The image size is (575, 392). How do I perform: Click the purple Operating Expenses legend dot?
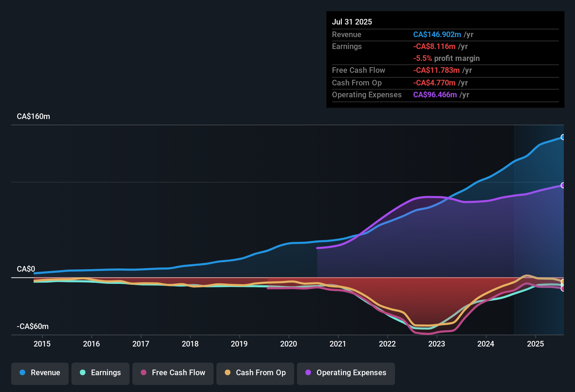[x=308, y=373]
